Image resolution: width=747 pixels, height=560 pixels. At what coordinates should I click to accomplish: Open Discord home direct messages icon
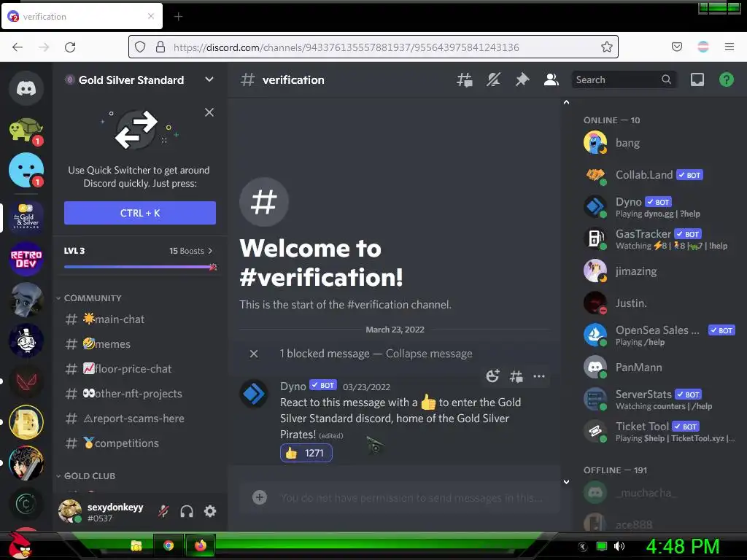[x=26, y=88]
